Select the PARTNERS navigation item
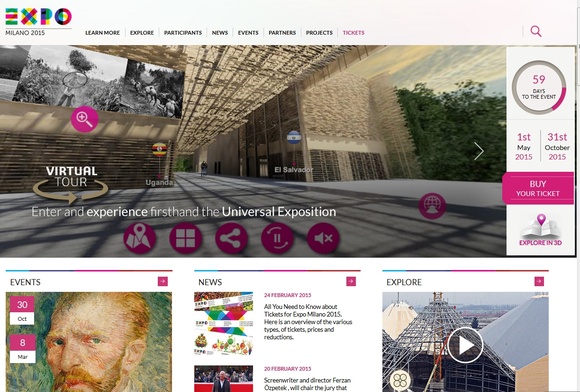The image size is (580, 392). coord(282,33)
